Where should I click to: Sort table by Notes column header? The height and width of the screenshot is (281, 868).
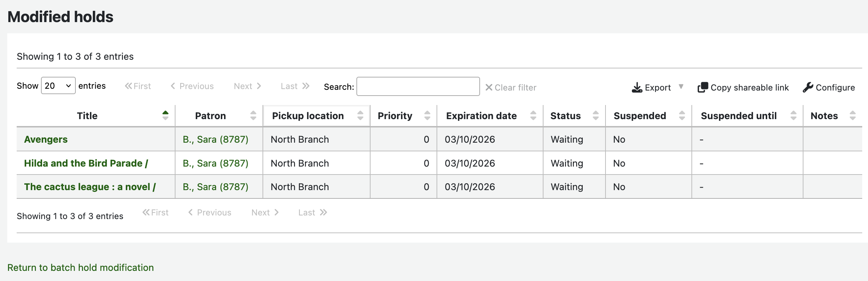824,116
